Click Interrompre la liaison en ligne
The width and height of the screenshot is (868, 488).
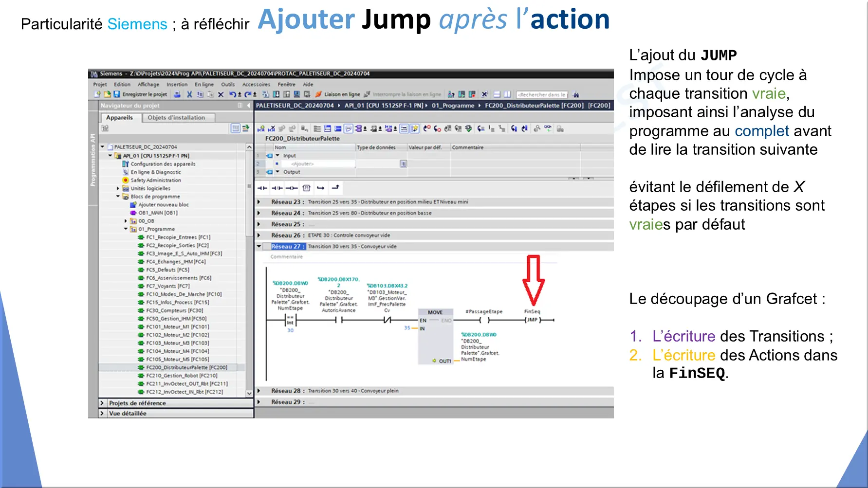(x=403, y=94)
